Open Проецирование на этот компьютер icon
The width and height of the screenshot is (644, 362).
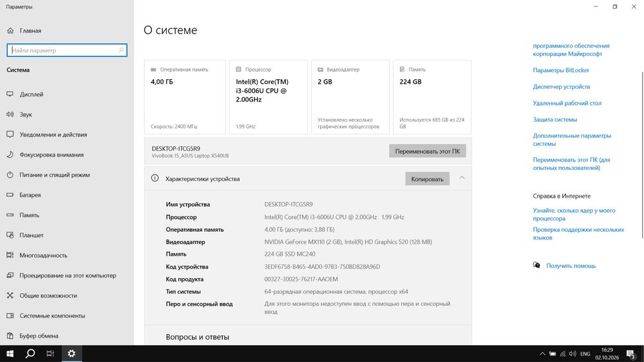[10, 275]
